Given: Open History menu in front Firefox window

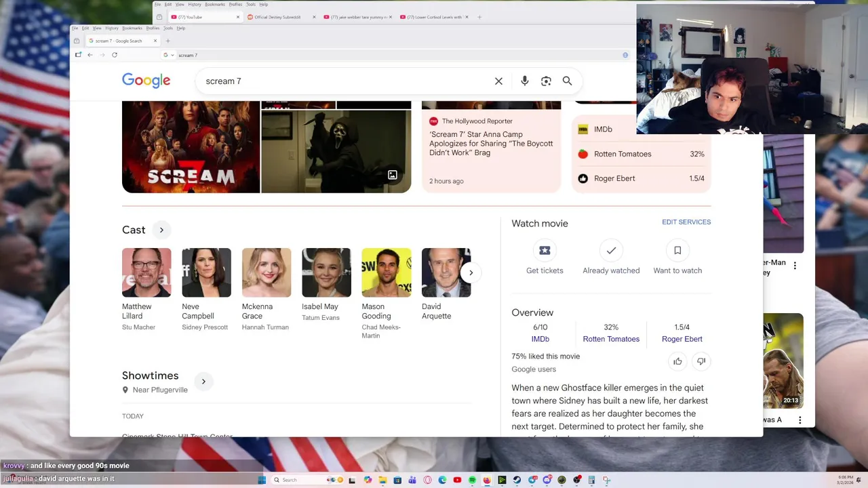Looking at the screenshot, I should tap(112, 28).
